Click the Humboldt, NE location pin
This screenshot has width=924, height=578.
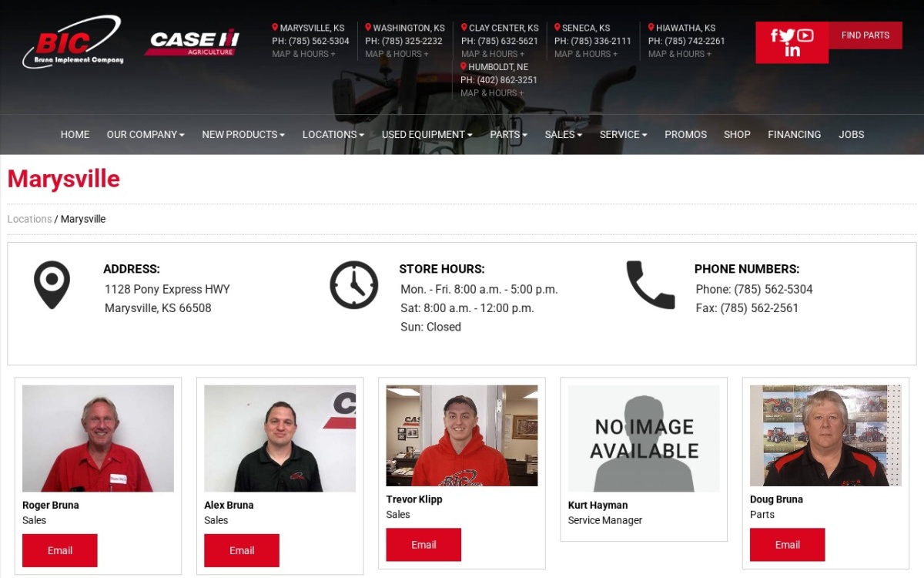(464, 67)
